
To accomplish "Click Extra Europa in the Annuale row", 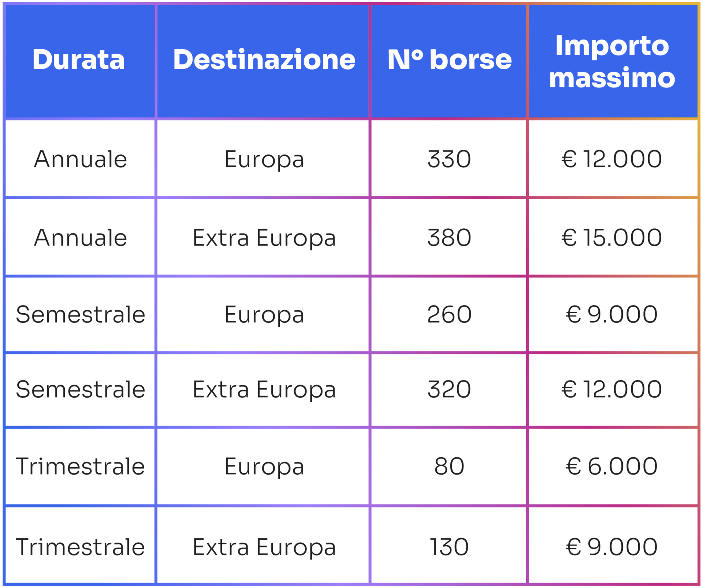I will tap(264, 238).
